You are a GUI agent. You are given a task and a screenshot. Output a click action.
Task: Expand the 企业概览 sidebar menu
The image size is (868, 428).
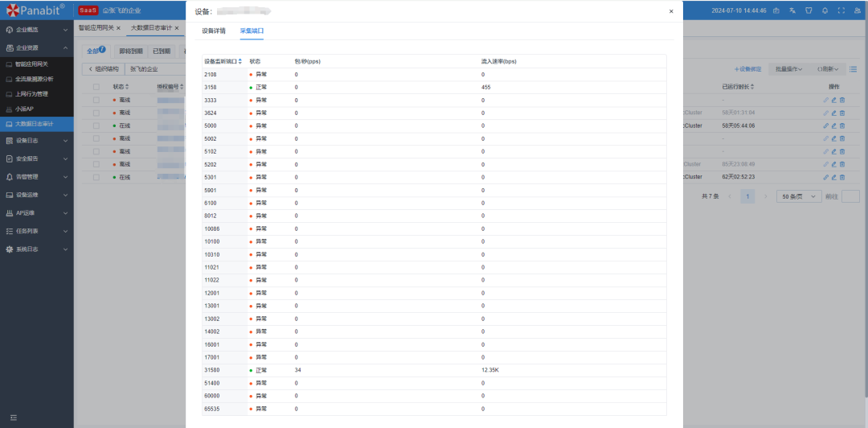36,30
